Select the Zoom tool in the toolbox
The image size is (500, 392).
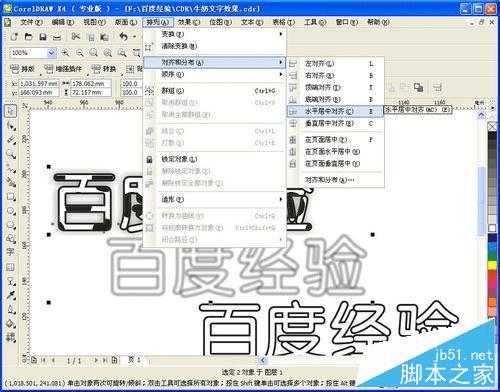(x=11, y=154)
